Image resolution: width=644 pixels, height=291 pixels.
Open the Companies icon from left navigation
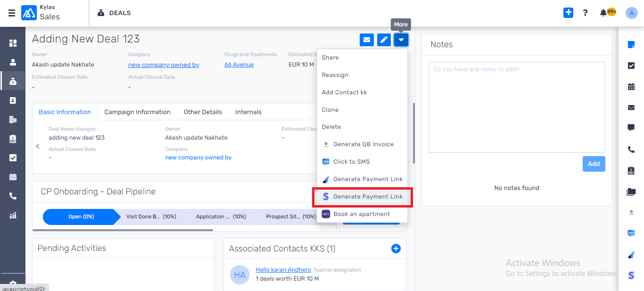click(x=12, y=119)
